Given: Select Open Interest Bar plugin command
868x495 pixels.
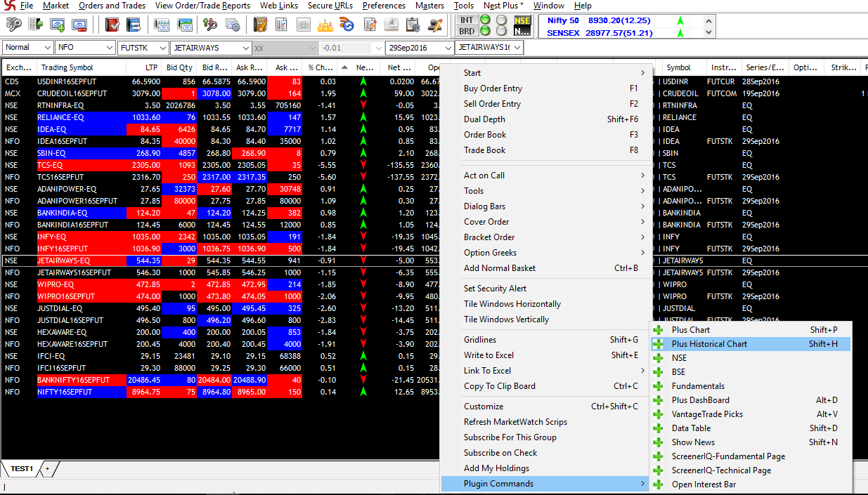Looking at the screenshot, I should point(751,484).
